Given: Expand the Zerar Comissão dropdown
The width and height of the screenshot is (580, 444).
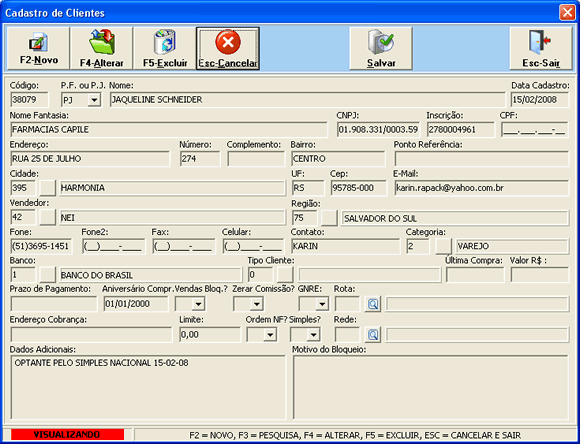Looking at the screenshot, I should [256, 304].
